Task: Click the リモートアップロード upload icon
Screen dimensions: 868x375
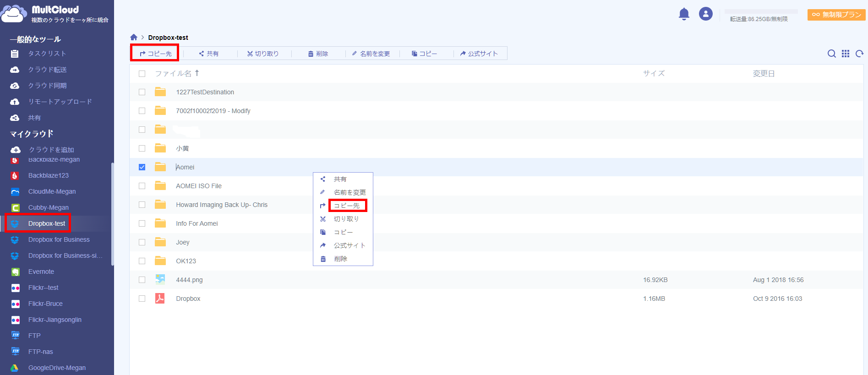Action: tap(15, 102)
